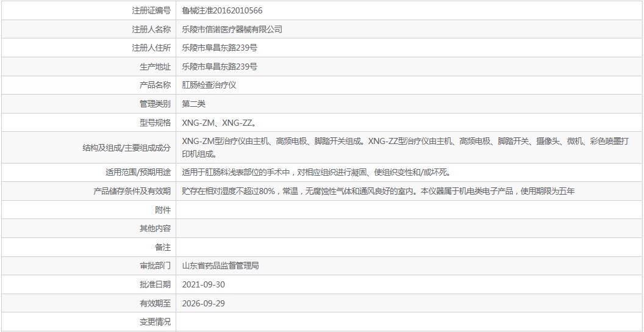Click the 型号规格 label
Viewport: 644px width, 332px height.
156,123
